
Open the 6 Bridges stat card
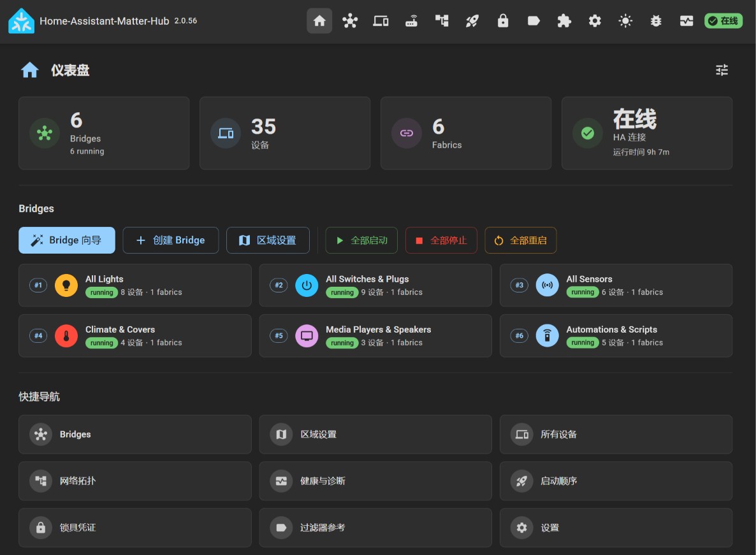pos(104,133)
